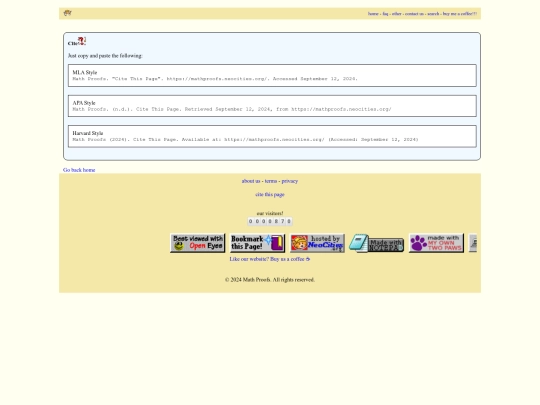The image size is (540, 405).
Task: Open the search link in top navigation
Action: 433,14
